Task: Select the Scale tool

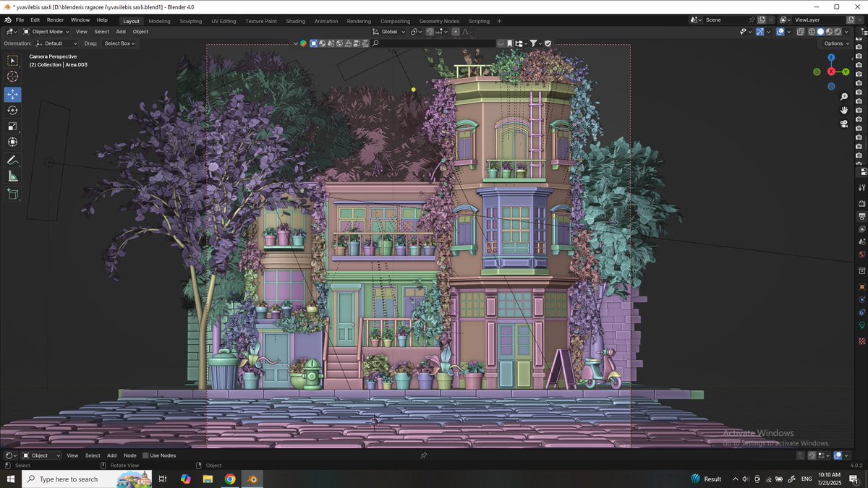Action: point(13,127)
